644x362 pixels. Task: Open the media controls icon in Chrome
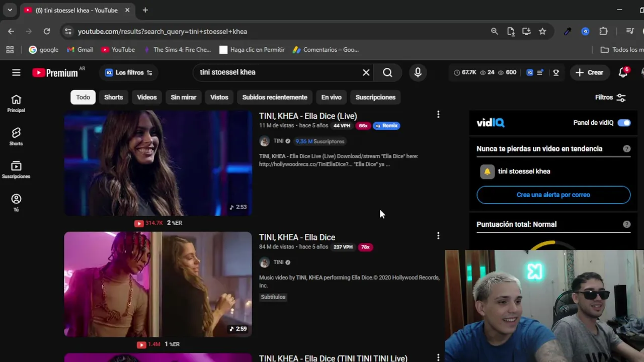coord(630,31)
